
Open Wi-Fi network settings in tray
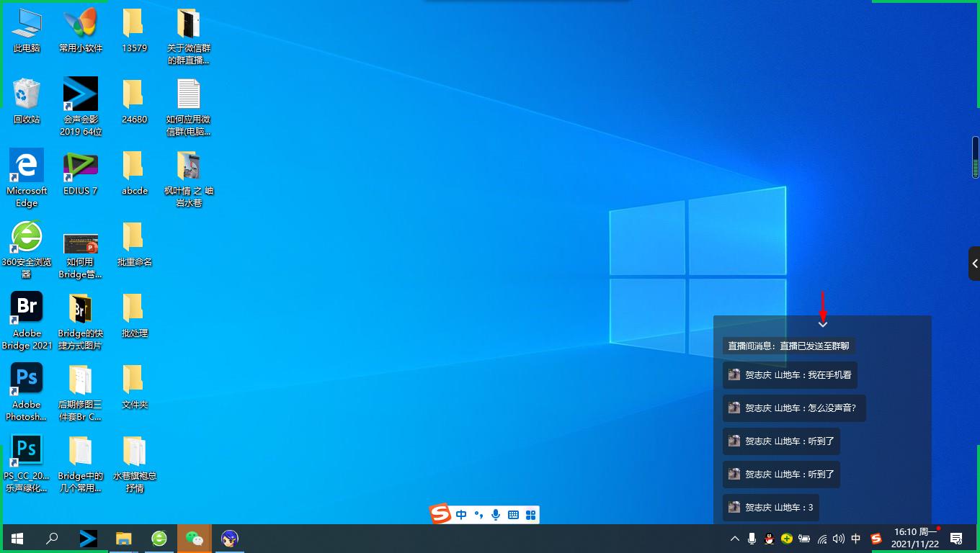coord(821,539)
